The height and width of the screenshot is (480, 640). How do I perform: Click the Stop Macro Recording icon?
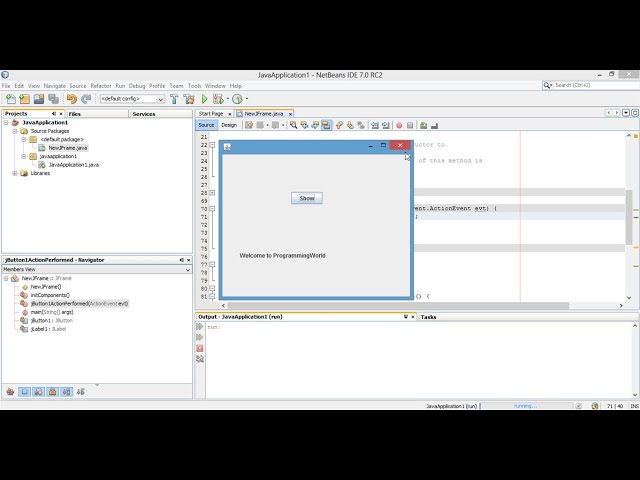tap(410, 125)
